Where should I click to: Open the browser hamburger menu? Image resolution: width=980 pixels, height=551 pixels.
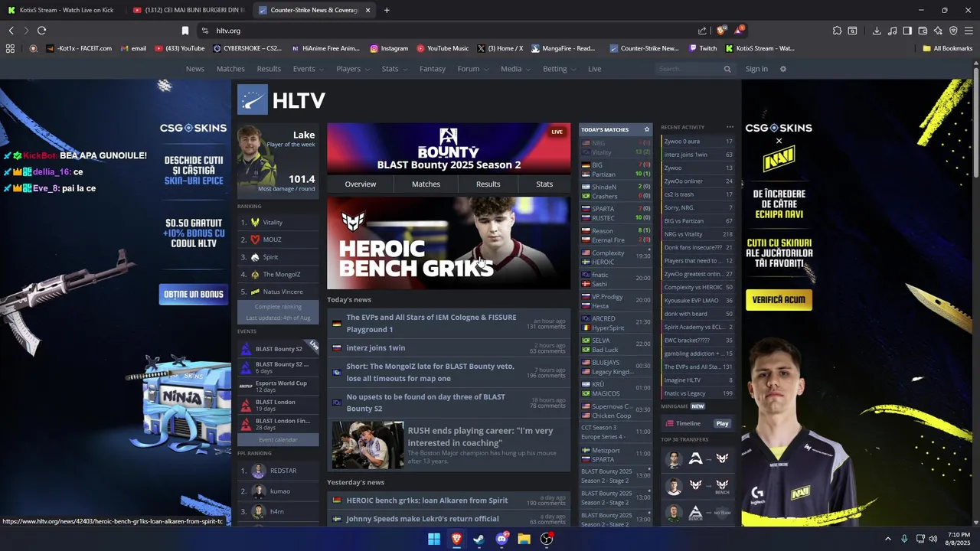pos(969,31)
